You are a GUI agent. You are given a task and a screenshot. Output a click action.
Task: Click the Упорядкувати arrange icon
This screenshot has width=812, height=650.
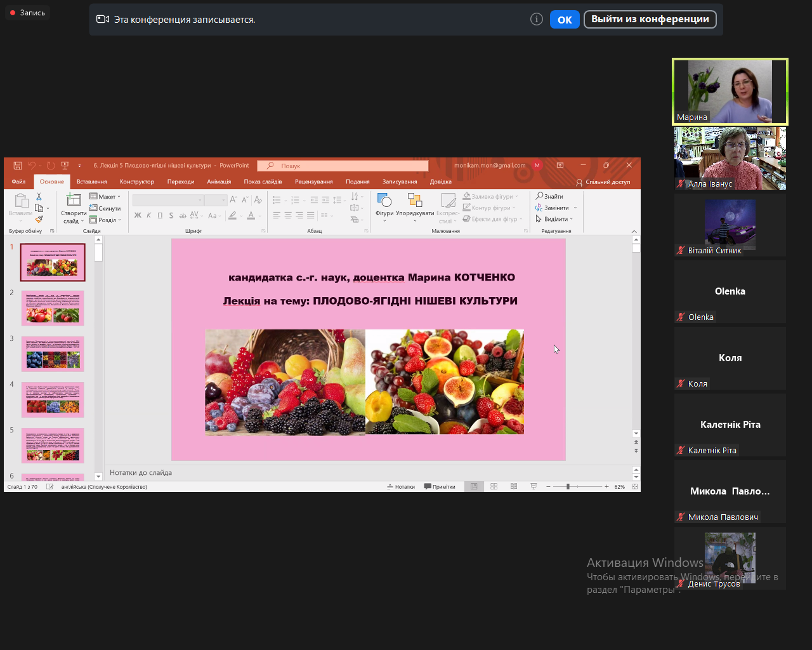[x=415, y=201]
